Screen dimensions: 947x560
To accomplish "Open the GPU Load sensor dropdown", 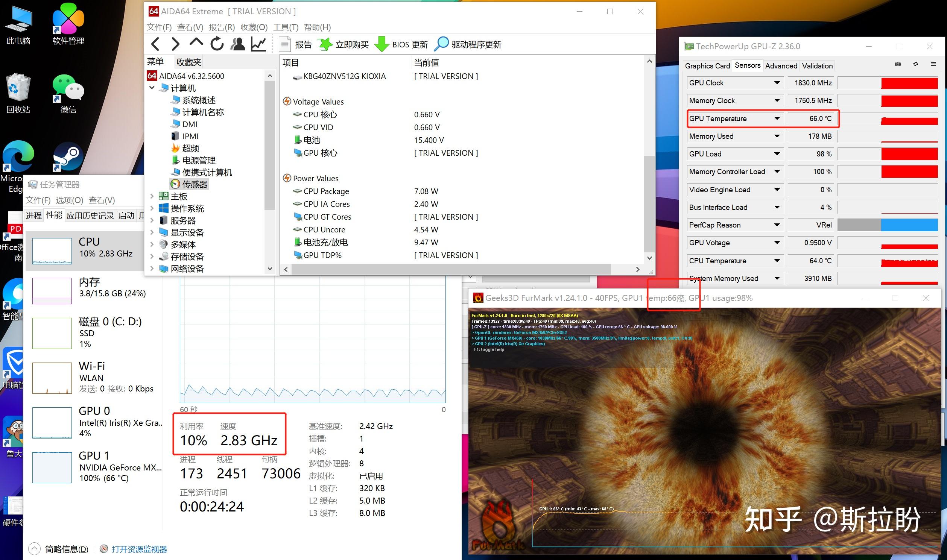I will [777, 154].
